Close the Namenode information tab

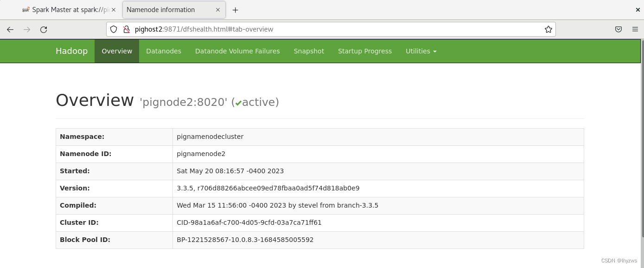[x=218, y=10]
